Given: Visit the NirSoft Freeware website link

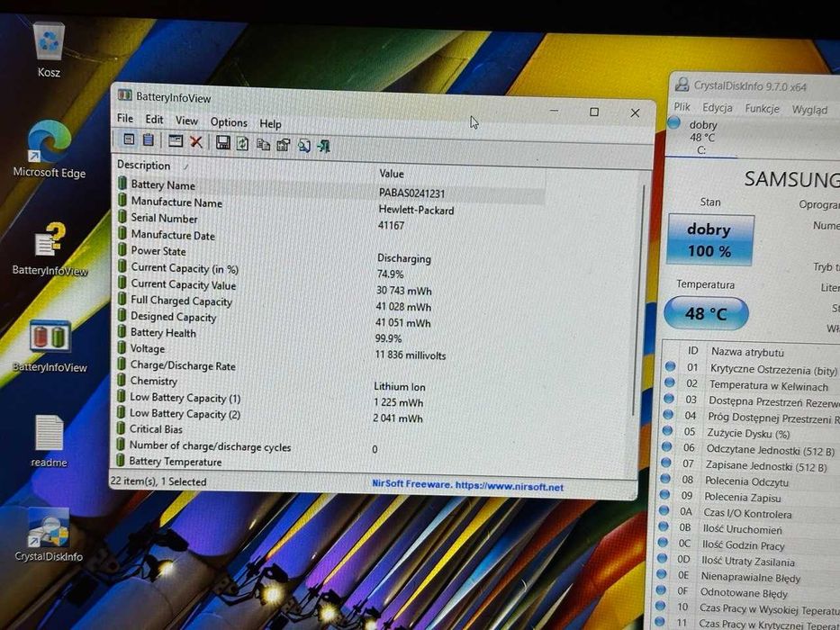Looking at the screenshot, I should coord(467,485).
